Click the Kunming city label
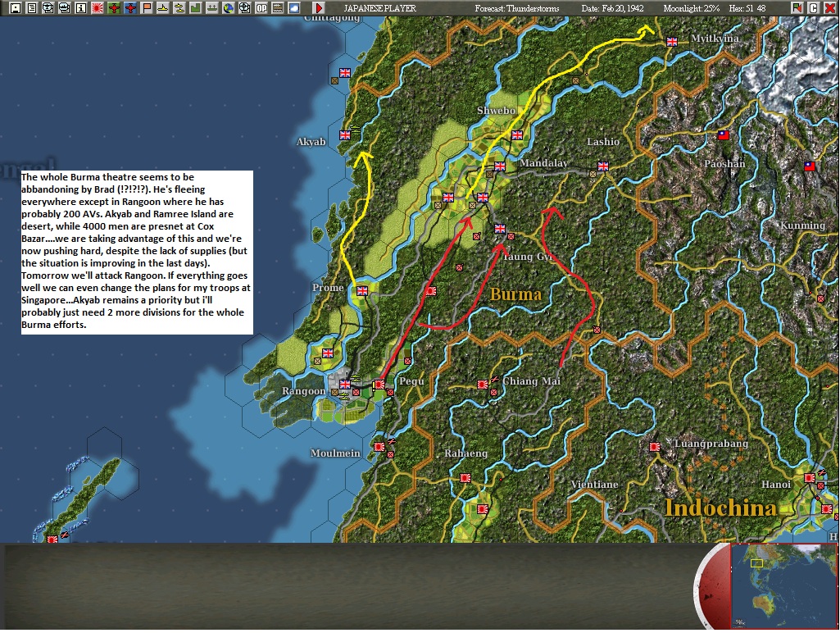The image size is (840, 633). tap(802, 225)
